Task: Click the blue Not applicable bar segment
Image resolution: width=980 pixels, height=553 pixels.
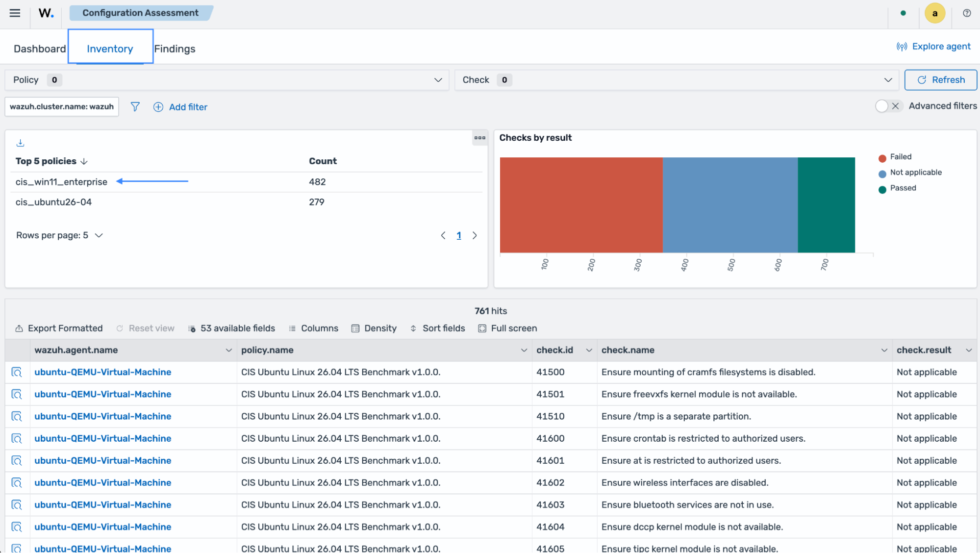Action: pos(730,205)
